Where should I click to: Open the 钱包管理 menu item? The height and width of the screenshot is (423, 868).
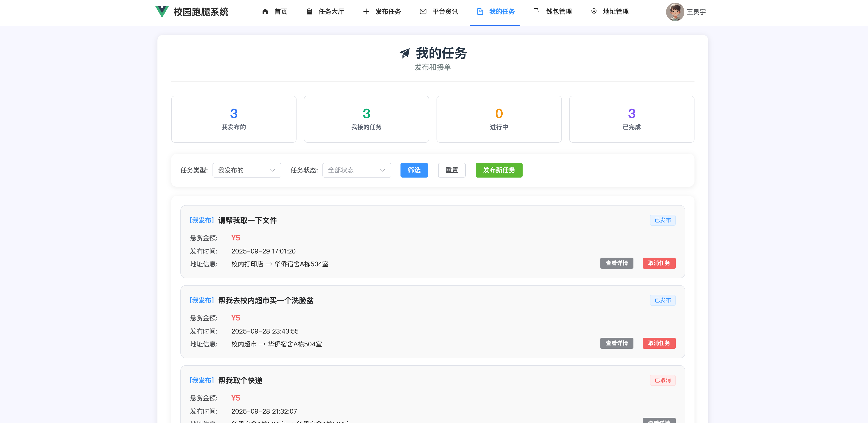[x=558, y=12]
